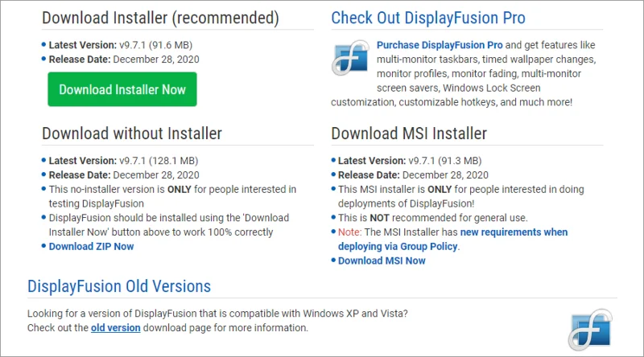Click the 'DisplayFusion should be installed using' bullet text

169,225
